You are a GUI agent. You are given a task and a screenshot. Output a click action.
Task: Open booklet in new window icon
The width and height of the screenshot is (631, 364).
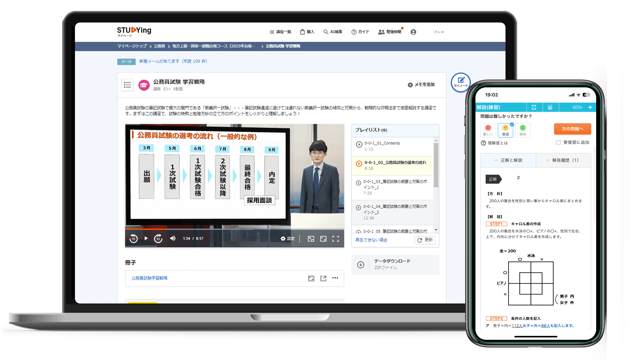click(x=323, y=278)
